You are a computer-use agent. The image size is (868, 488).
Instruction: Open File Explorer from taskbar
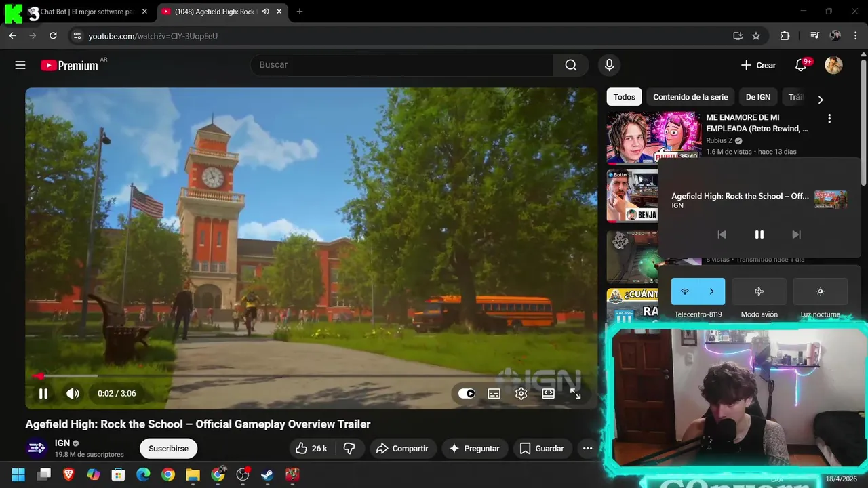point(193,474)
